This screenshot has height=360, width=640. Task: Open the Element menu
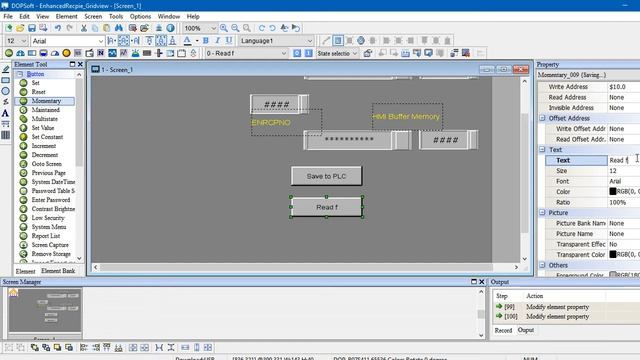67,16
